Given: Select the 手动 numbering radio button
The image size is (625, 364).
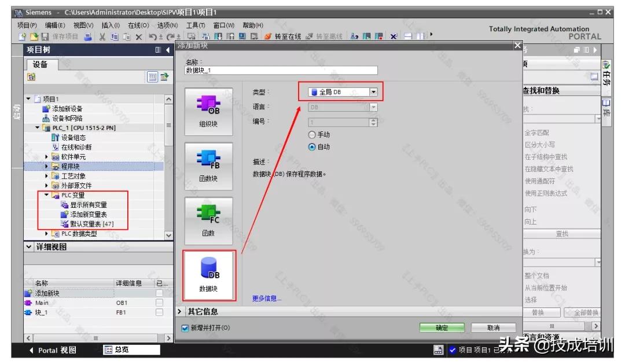Looking at the screenshot, I should coord(312,135).
